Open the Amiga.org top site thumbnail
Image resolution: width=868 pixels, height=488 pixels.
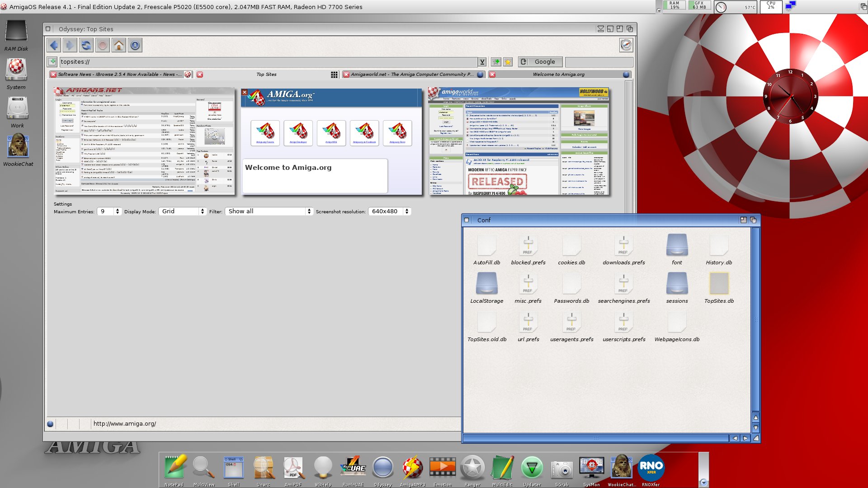click(x=331, y=141)
